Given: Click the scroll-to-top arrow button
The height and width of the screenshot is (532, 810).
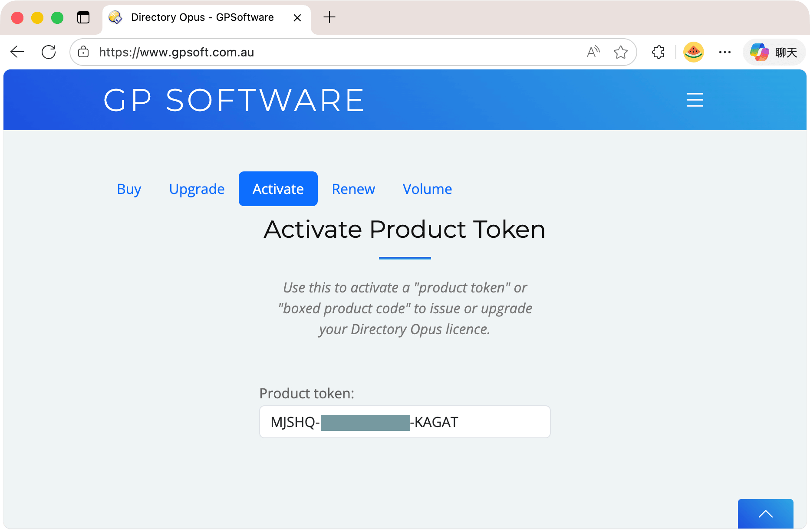Looking at the screenshot, I should (765, 514).
